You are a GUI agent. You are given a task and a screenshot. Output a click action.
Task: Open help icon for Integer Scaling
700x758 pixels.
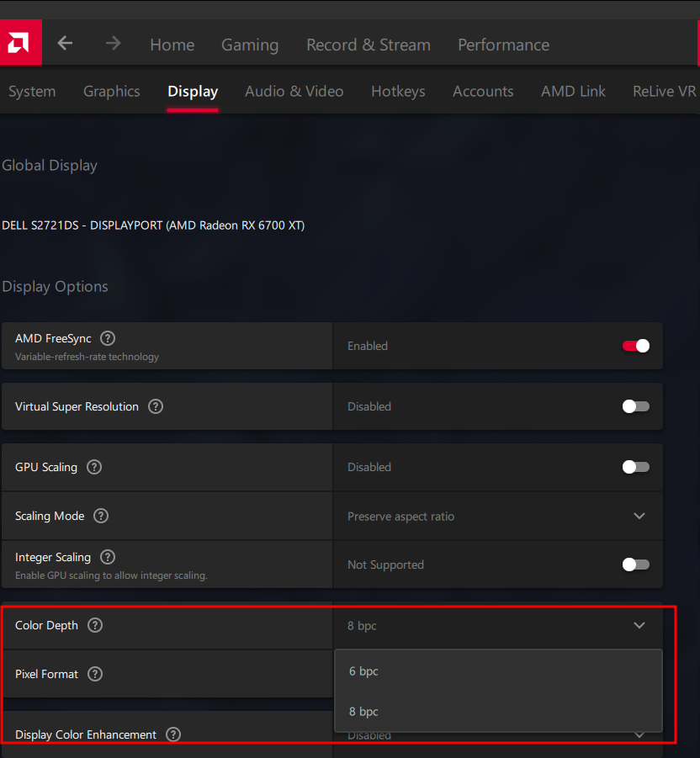[108, 557]
